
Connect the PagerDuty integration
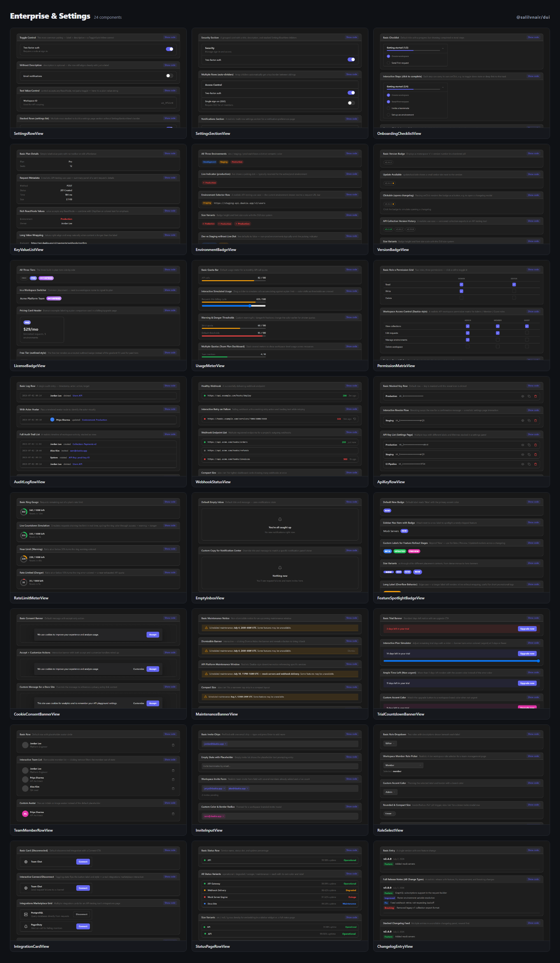click(83, 926)
